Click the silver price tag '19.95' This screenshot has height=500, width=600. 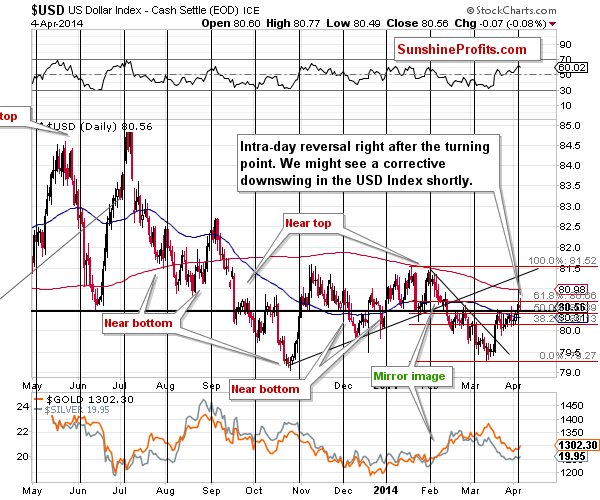(571, 456)
